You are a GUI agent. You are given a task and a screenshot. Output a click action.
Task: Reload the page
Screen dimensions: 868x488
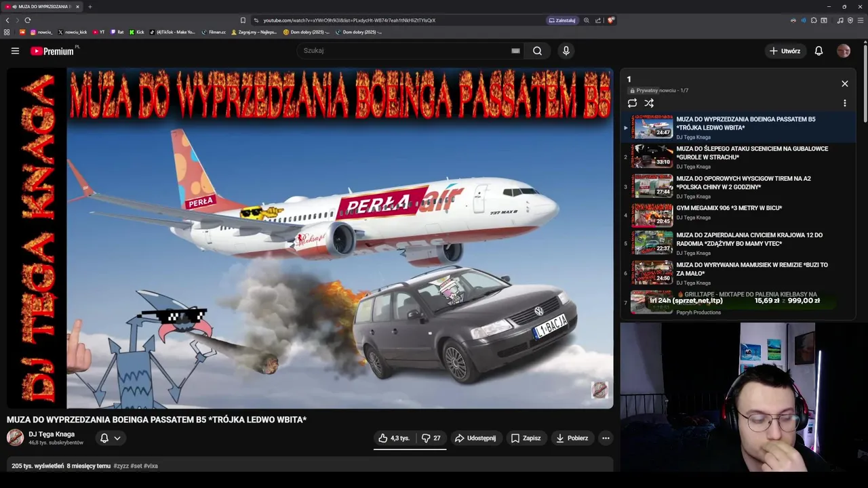pos(28,20)
